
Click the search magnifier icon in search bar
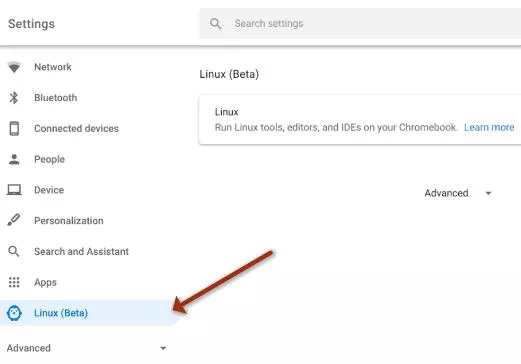215,24
